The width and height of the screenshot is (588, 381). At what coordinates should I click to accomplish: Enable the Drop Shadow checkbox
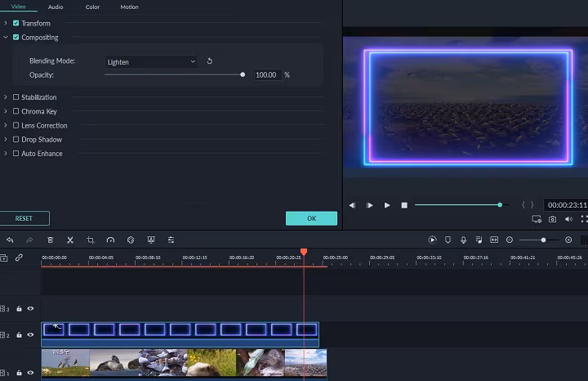click(x=16, y=139)
